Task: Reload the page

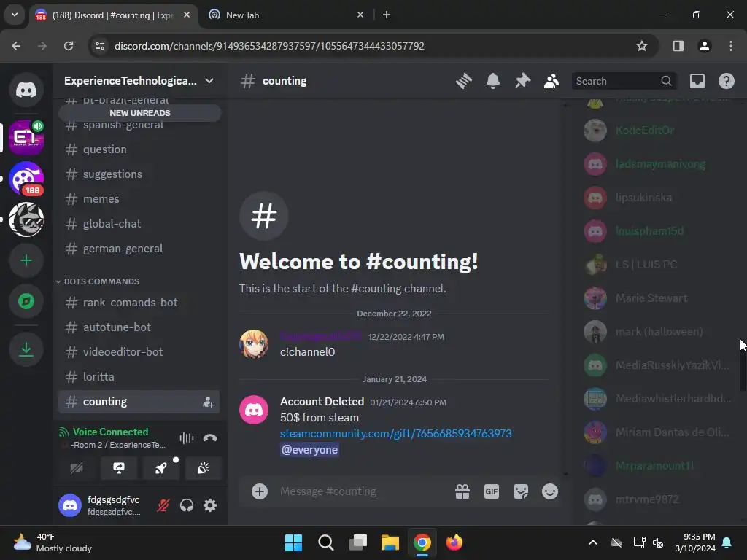Action: click(x=69, y=46)
